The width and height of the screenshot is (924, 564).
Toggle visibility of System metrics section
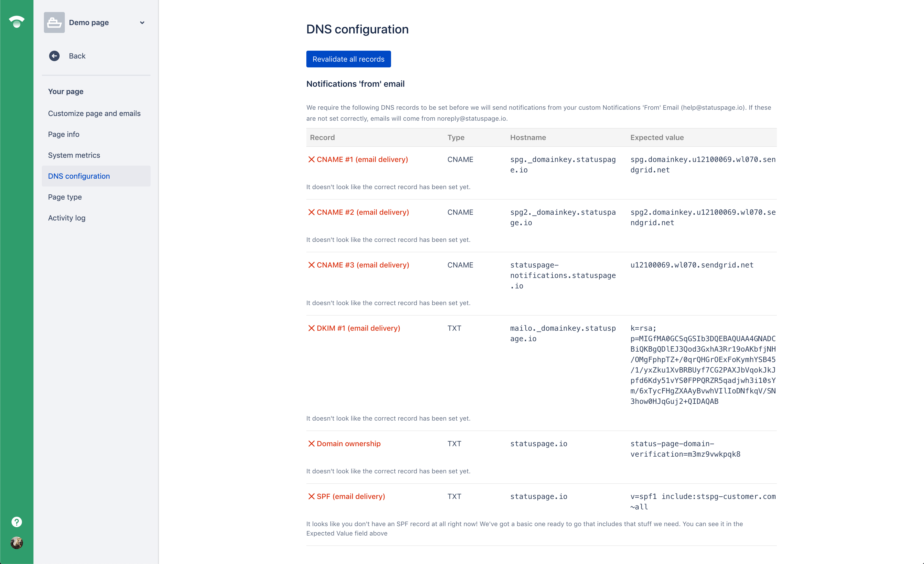[74, 154]
